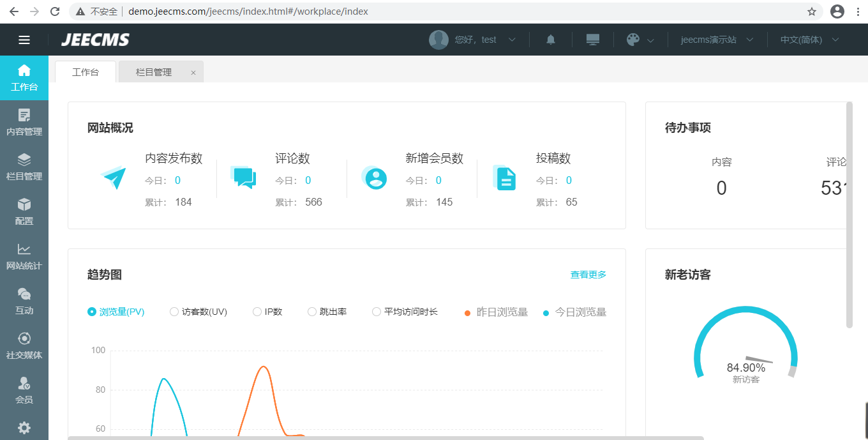The height and width of the screenshot is (440, 868).
Task: Click the hamburger menu icon to collapse sidebar
Action: click(24, 40)
